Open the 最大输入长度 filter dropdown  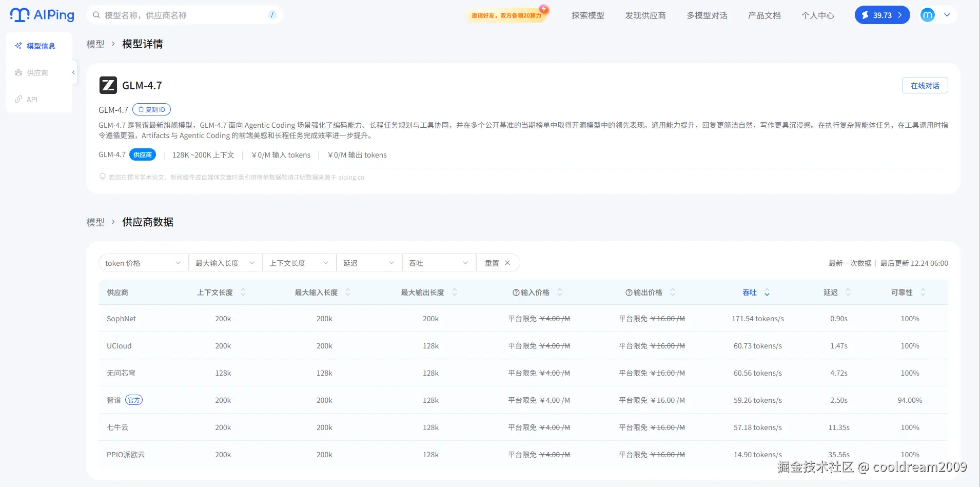[x=226, y=263]
